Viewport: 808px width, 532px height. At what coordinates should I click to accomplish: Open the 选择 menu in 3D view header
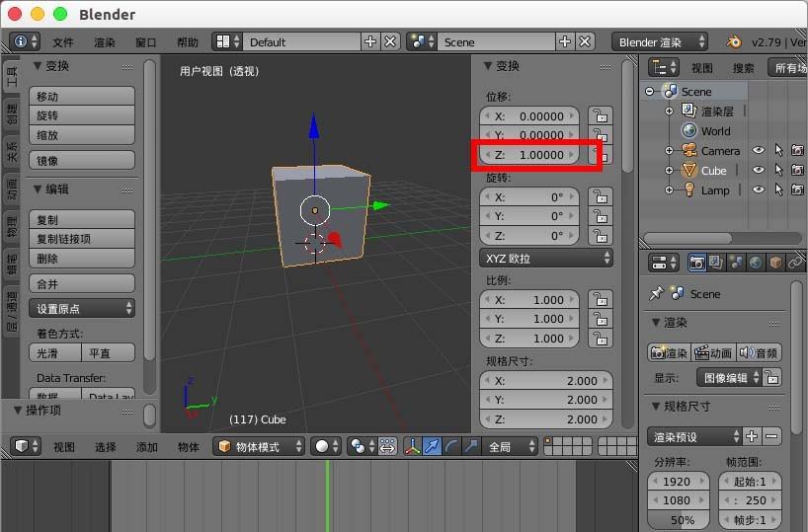point(105,446)
